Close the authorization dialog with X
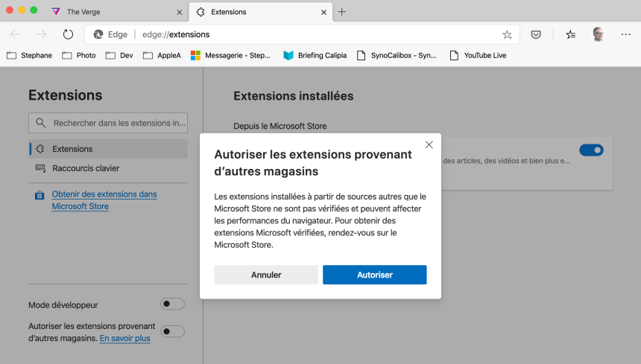Screen dimensions: 641x364 [x=429, y=144]
